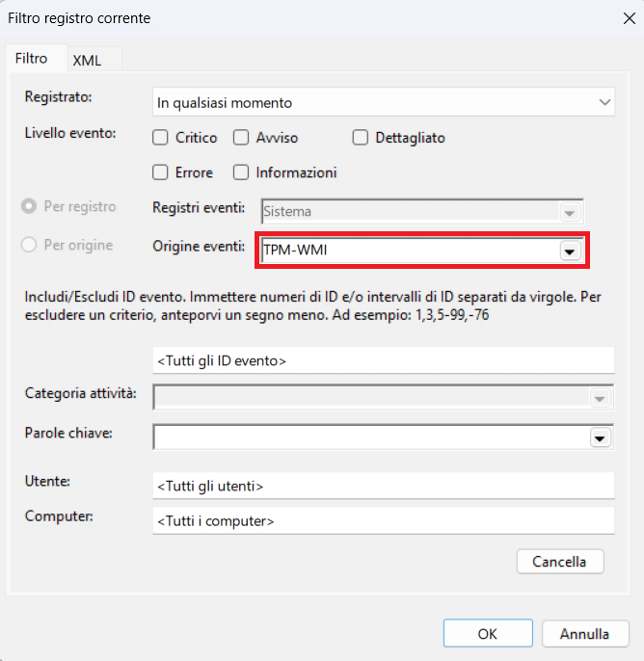Expand the Origine eventi dropdown arrow

[x=570, y=251]
